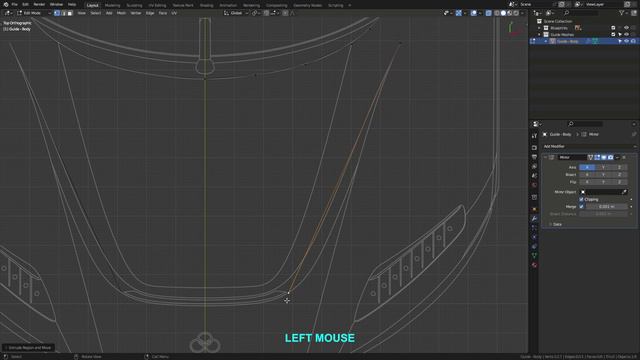640x360 pixels.
Task: Enable edge select mode
Action: tap(63, 13)
